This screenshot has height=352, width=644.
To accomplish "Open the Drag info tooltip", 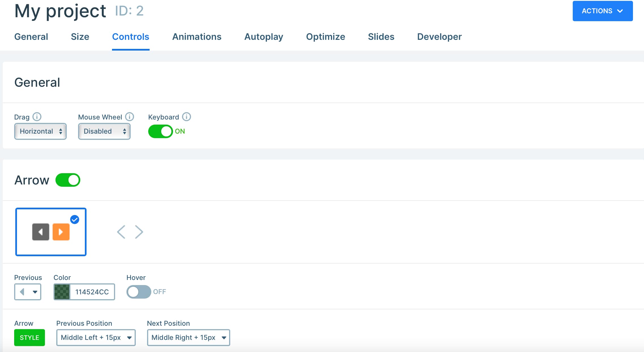I will point(37,117).
